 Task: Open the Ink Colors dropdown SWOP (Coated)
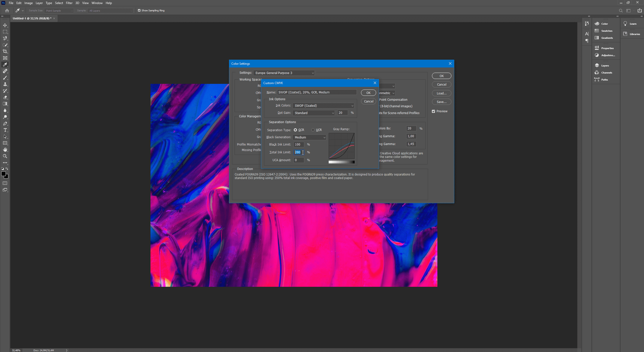(x=323, y=106)
